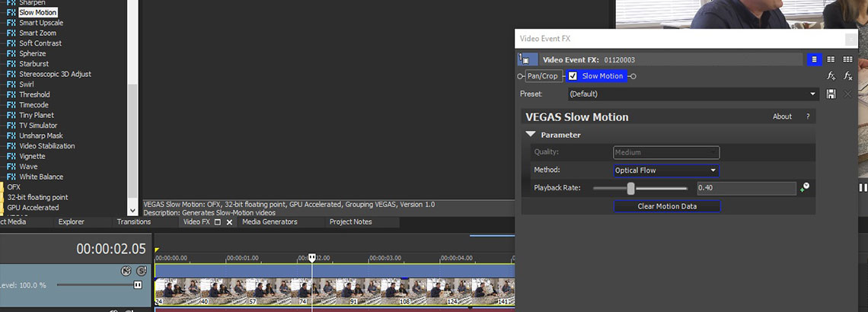Click the FX icon next to Unsharp Mask

click(11, 136)
